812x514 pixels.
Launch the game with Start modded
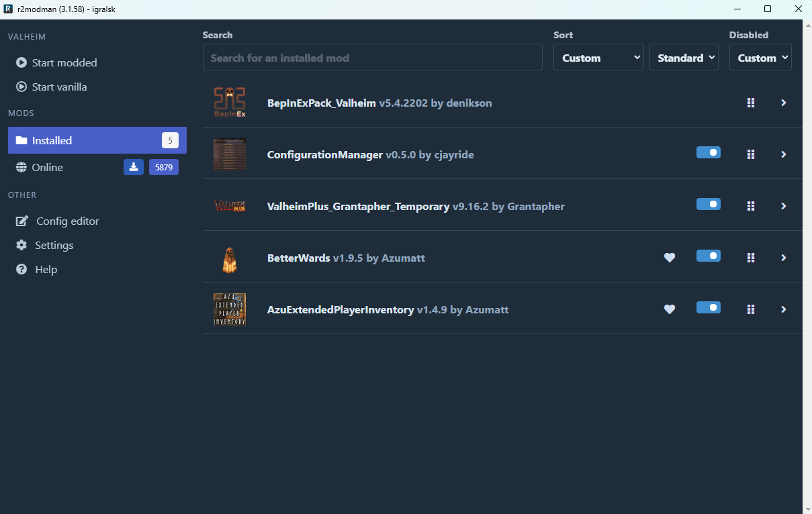click(97, 62)
